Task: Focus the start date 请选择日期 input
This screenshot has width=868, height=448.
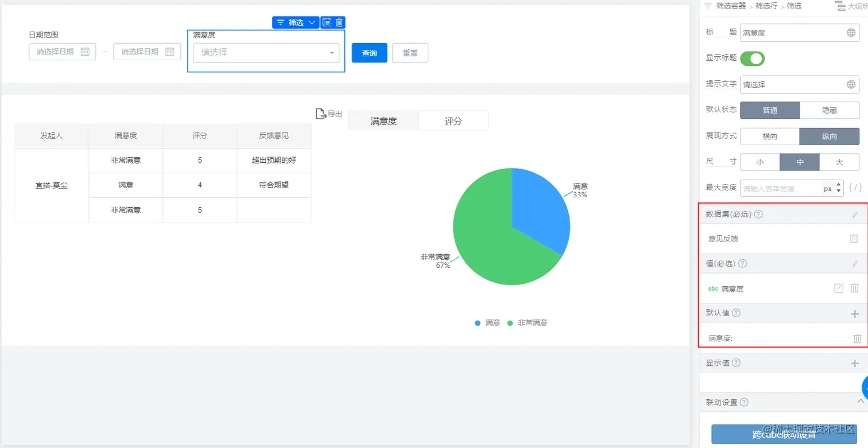Action: coord(62,52)
